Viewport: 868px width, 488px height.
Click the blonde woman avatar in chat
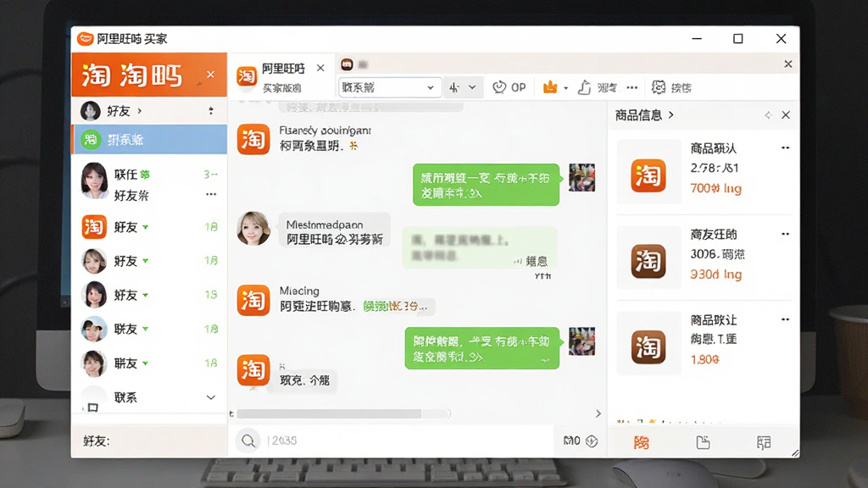click(253, 228)
